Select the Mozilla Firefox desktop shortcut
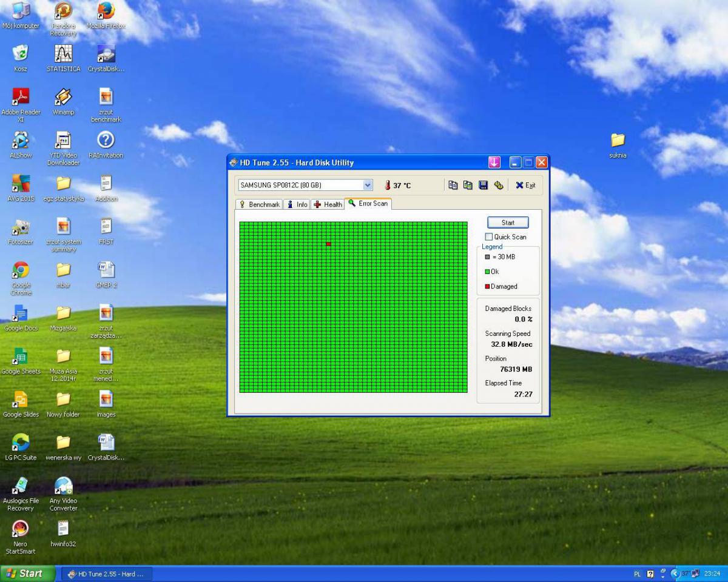Image resolution: width=728 pixels, height=582 pixels. (x=106, y=15)
